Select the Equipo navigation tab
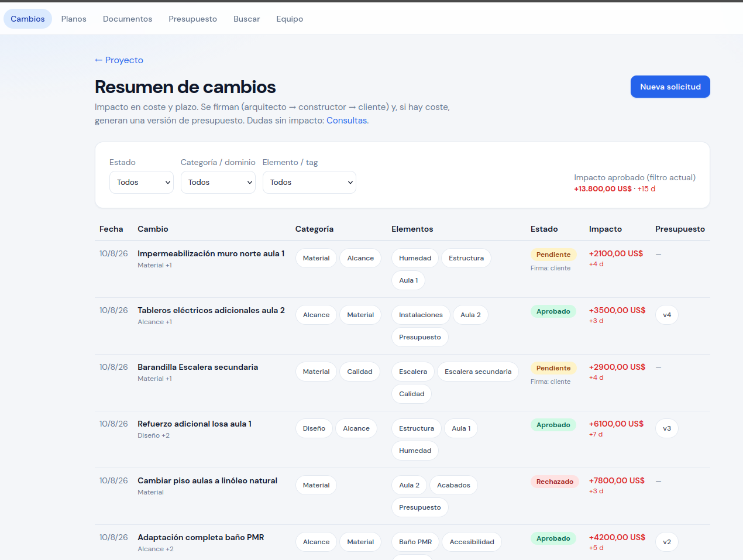The width and height of the screenshot is (743, 560). coord(290,19)
